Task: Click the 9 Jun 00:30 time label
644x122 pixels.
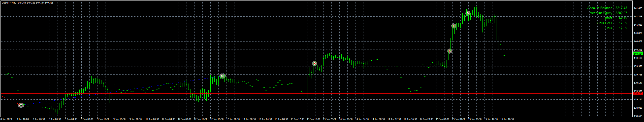Action: tap(55, 119)
